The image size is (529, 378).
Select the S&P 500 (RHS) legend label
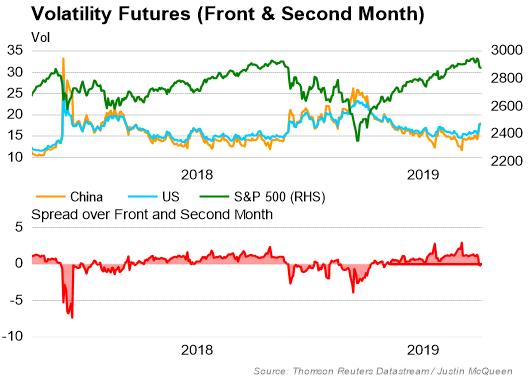[x=280, y=197]
